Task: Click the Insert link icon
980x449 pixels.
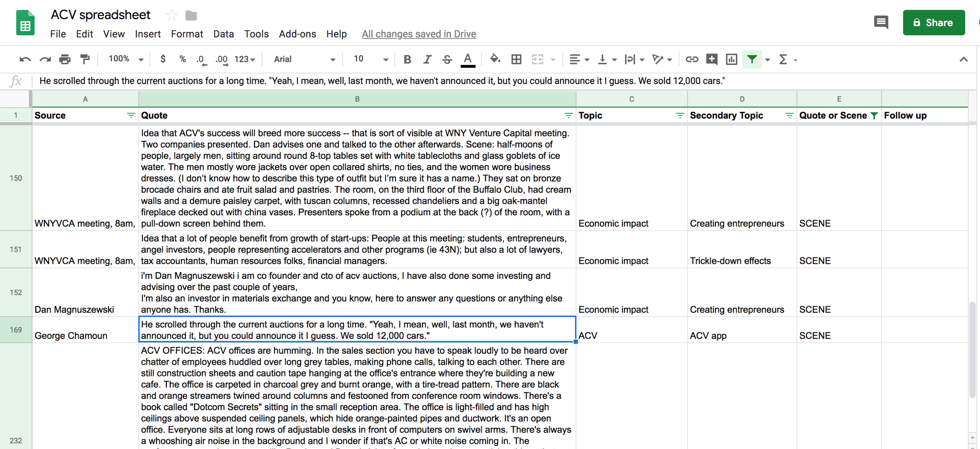Action: point(691,59)
